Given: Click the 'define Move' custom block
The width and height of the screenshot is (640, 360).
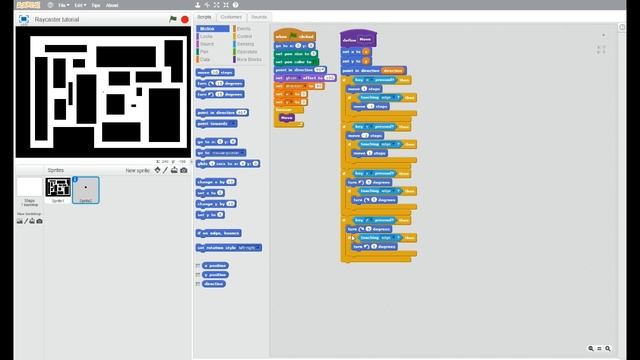Looking at the screenshot, I should (x=358, y=39).
